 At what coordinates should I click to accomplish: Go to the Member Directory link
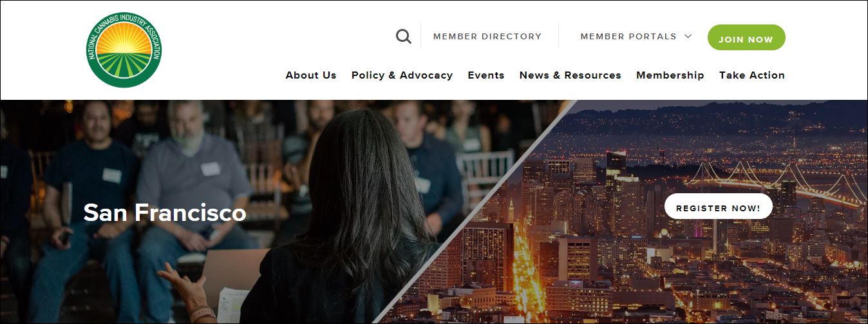(487, 36)
